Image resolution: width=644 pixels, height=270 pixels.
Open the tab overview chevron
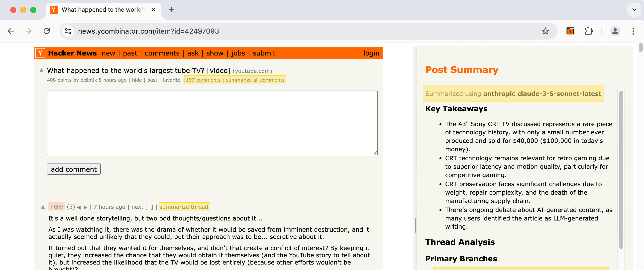pos(634,10)
